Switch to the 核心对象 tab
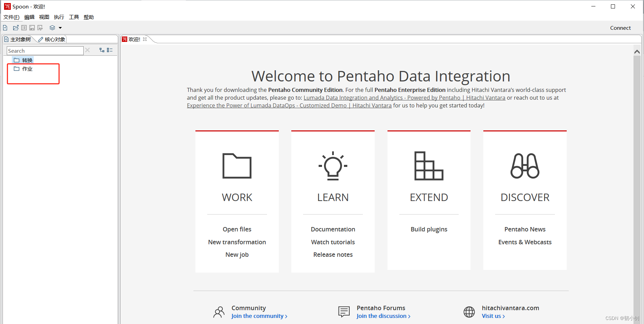Screen dimensions: 644x324 pos(52,39)
